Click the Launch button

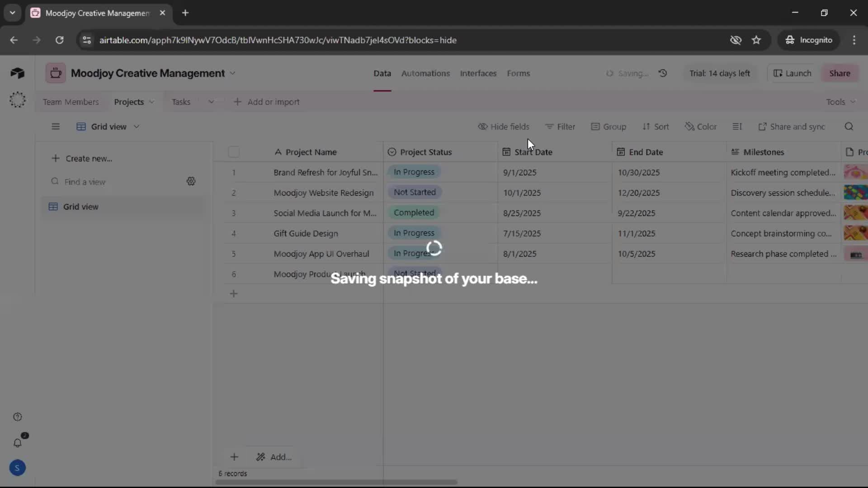click(793, 73)
